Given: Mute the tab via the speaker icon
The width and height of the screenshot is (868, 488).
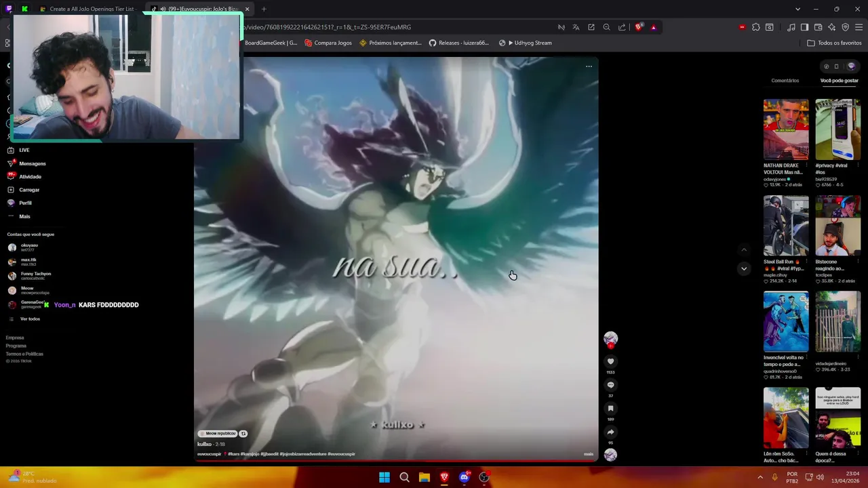Looking at the screenshot, I should pos(163,9).
